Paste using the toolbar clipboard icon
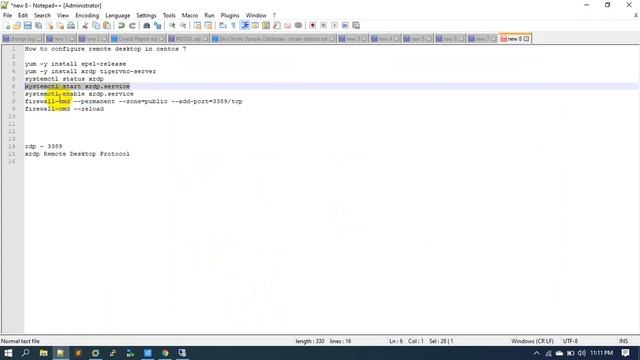Screen dimensions: 640x360 [x=107, y=25]
